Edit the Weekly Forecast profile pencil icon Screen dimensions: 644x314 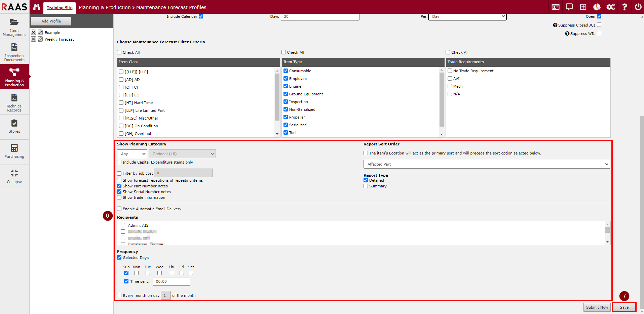40,39
